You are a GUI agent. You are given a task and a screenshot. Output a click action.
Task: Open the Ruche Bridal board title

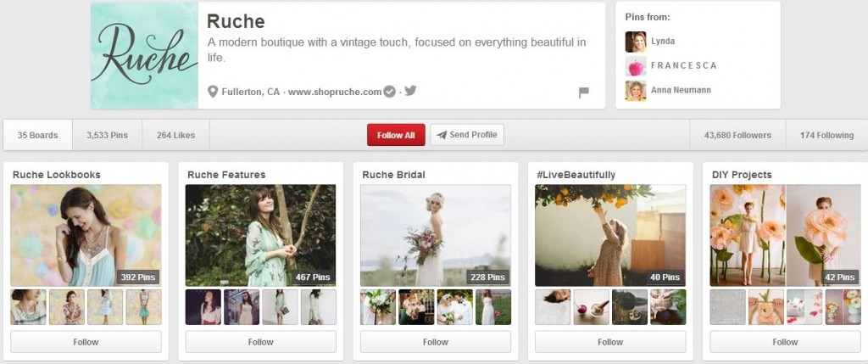tap(393, 175)
